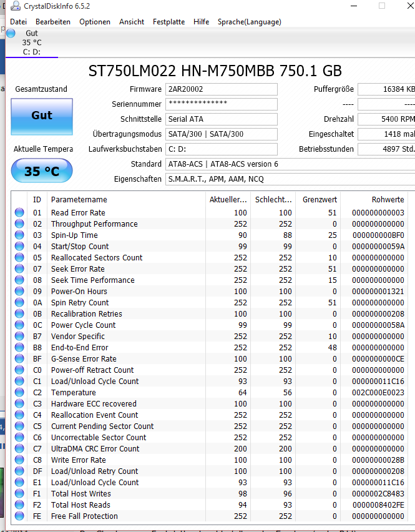Click status orb for Power Cycle Count
Screen dimensions: 415x532
click(19, 325)
